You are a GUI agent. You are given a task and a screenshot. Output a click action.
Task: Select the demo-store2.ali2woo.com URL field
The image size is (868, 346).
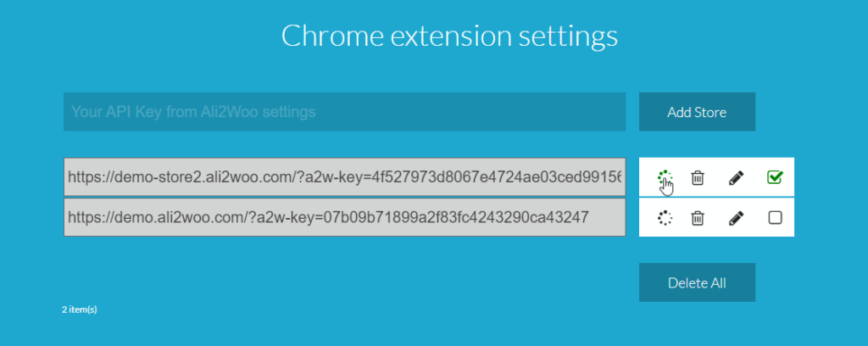[344, 177]
